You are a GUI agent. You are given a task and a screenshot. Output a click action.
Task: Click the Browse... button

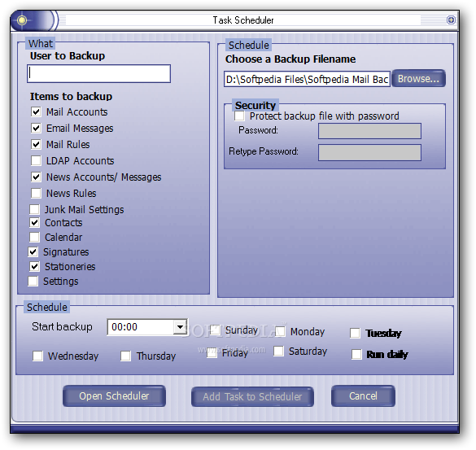click(418, 79)
